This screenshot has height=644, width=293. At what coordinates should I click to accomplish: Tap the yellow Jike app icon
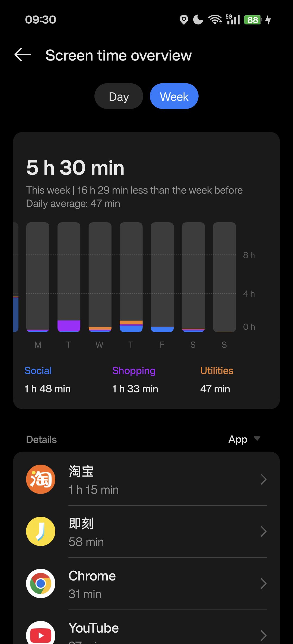click(41, 531)
